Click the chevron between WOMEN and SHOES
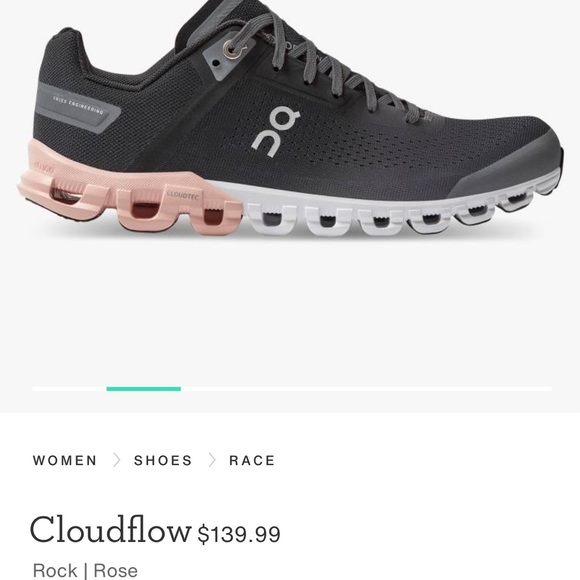580x580 pixels. [117, 460]
